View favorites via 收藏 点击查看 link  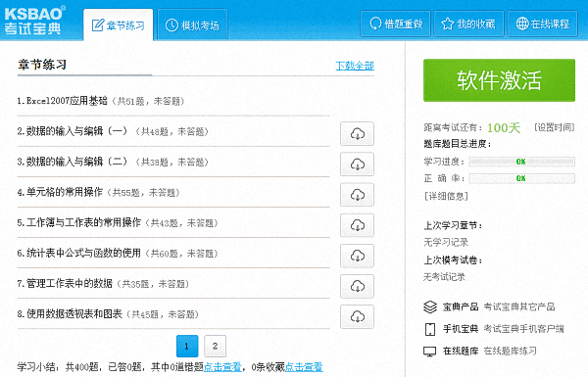pyautogui.click(x=304, y=367)
